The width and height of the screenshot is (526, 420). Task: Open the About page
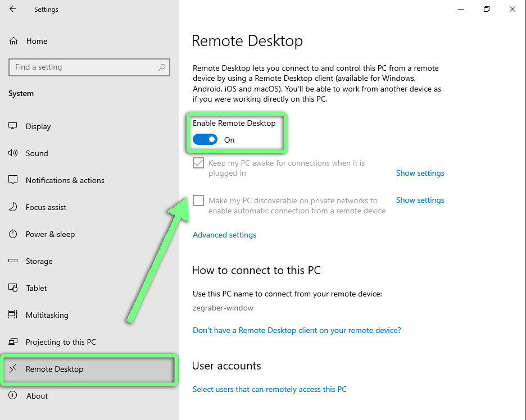tap(37, 396)
